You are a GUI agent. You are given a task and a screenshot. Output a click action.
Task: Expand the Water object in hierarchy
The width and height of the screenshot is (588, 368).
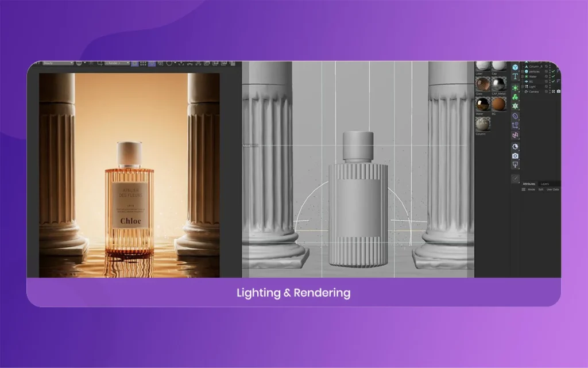[x=523, y=76]
